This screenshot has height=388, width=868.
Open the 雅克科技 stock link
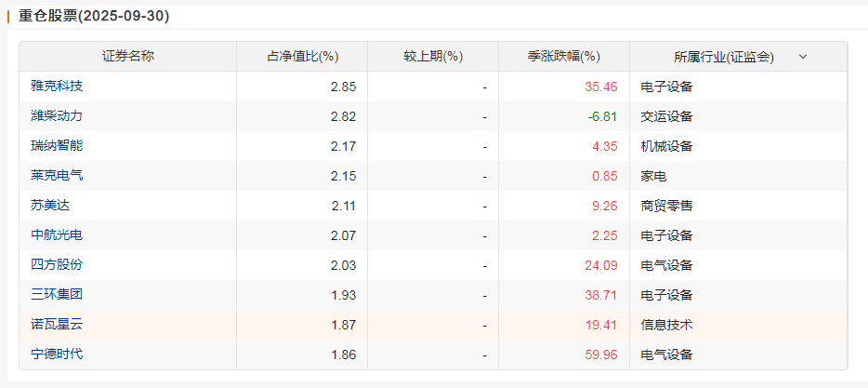coord(57,86)
